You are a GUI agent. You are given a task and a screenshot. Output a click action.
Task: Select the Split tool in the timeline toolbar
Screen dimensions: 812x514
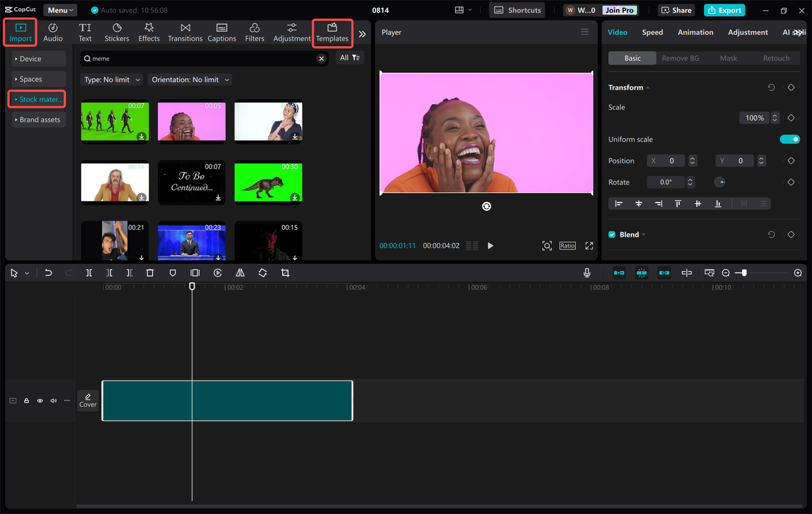coord(89,272)
